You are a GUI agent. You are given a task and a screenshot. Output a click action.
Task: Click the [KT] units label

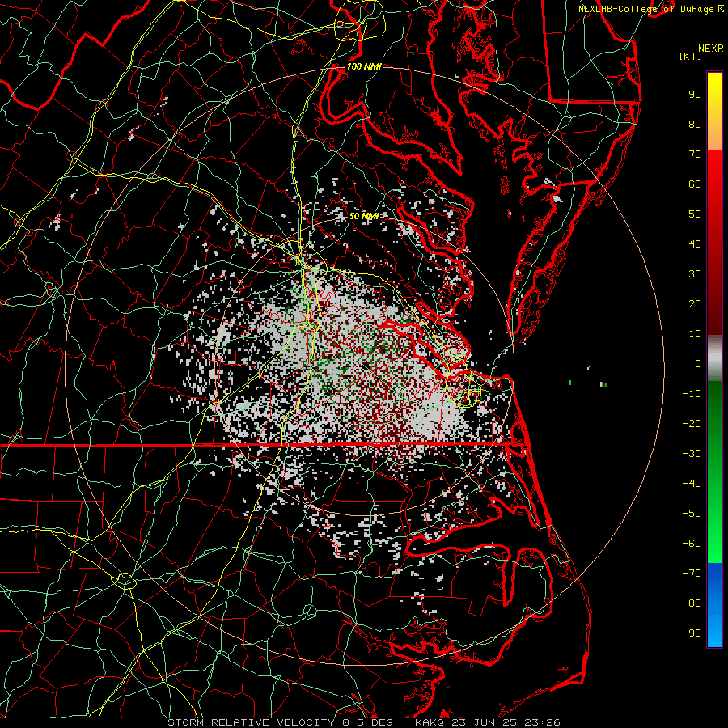(691, 56)
